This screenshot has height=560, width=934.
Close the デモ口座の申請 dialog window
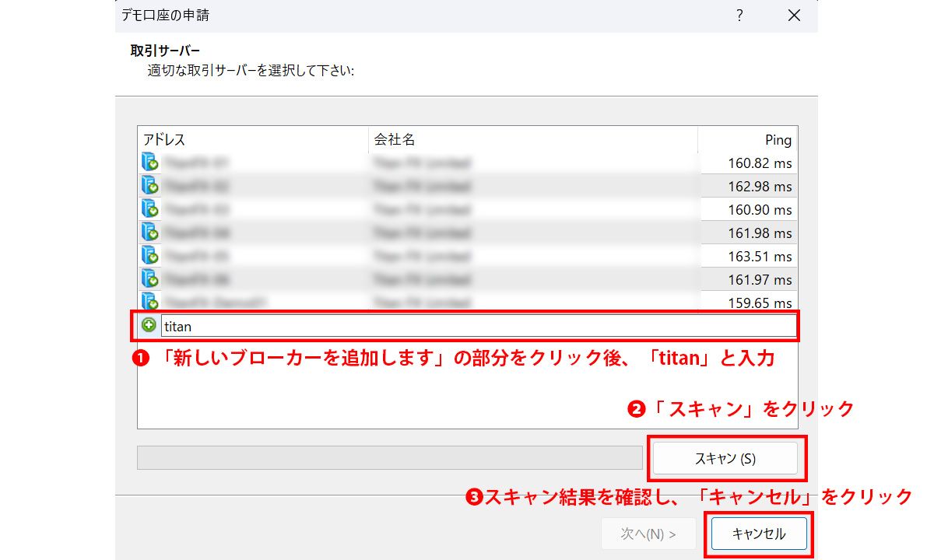pyautogui.click(x=793, y=15)
